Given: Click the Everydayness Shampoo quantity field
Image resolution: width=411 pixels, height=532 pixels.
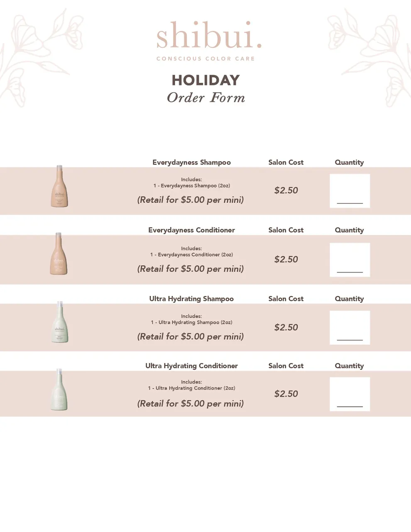Looking at the screenshot, I should 350,191.
